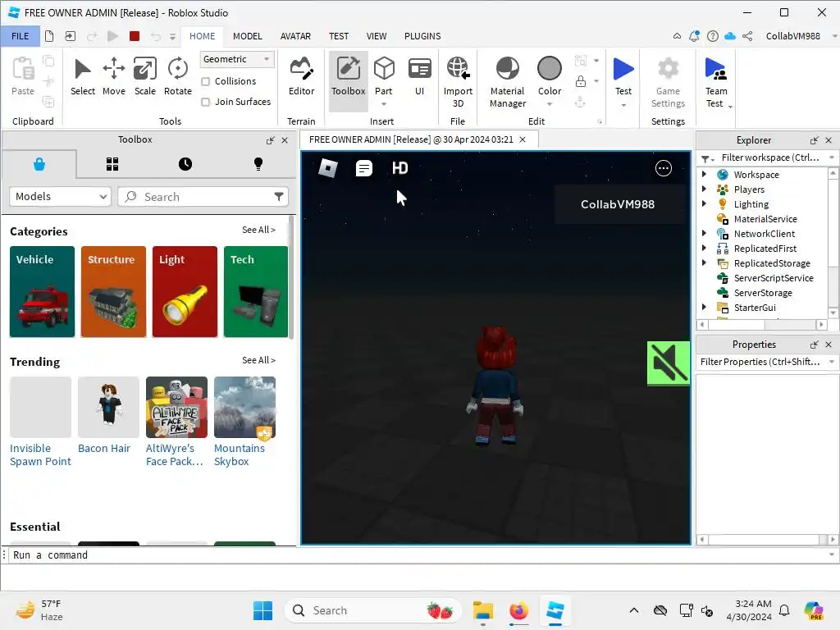Stop the simulation with the red square
This screenshot has width=840, height=630.
coord(135,36)
